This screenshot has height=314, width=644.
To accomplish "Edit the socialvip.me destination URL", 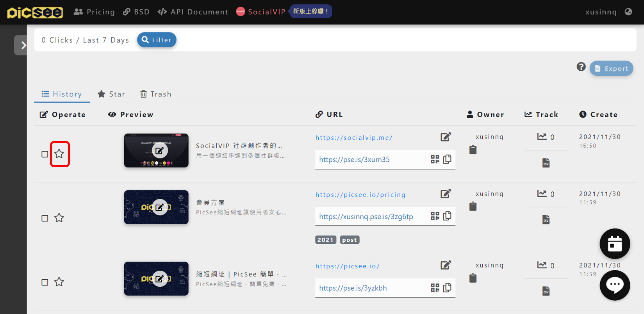I will (x=446, y=137).
